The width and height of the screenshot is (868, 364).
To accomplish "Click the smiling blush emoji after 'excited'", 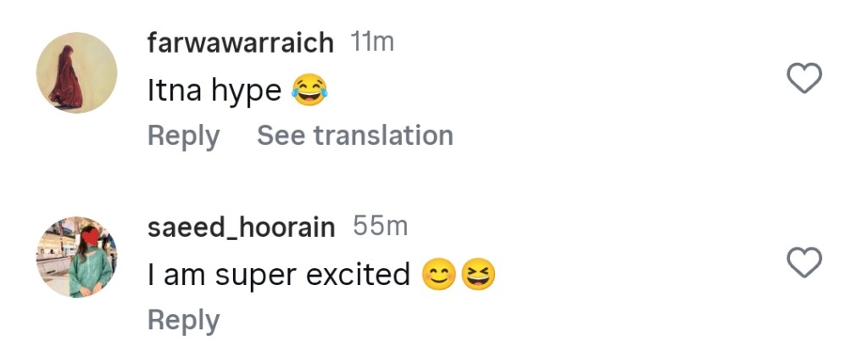I will [x=439, y=274].
